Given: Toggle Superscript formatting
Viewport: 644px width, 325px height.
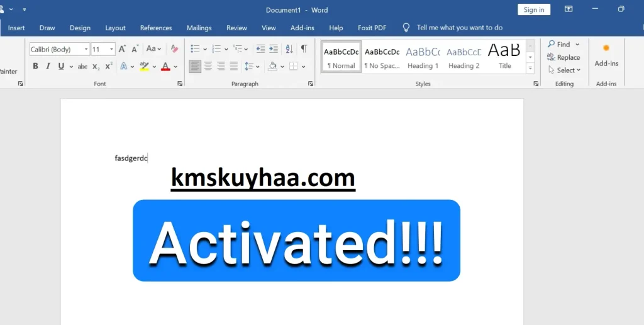Looking at the screenshot, I should coord(109,66).
